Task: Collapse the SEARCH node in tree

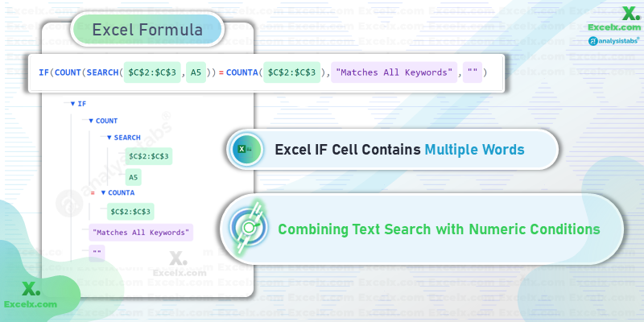Action: [x=109, y=138]
